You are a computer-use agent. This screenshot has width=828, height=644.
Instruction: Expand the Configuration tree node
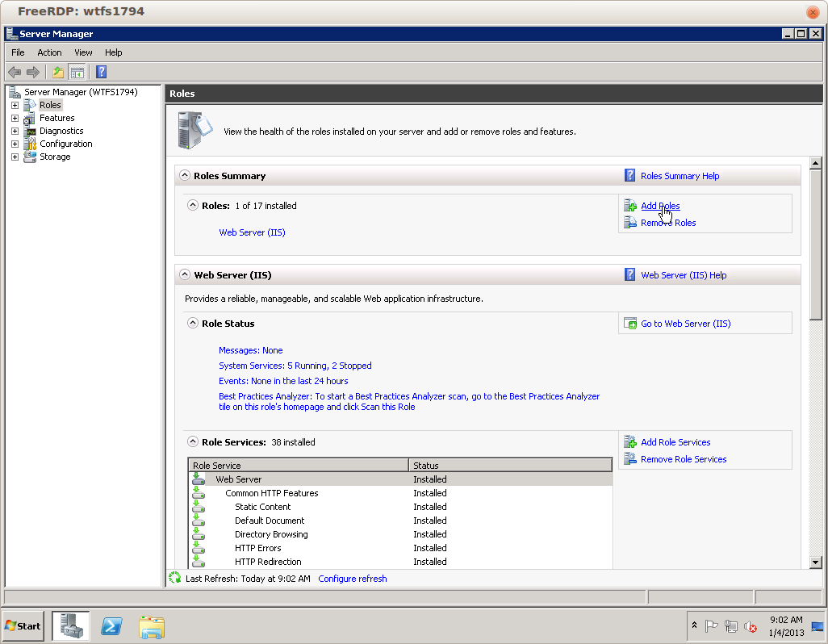tap(15, 144)
